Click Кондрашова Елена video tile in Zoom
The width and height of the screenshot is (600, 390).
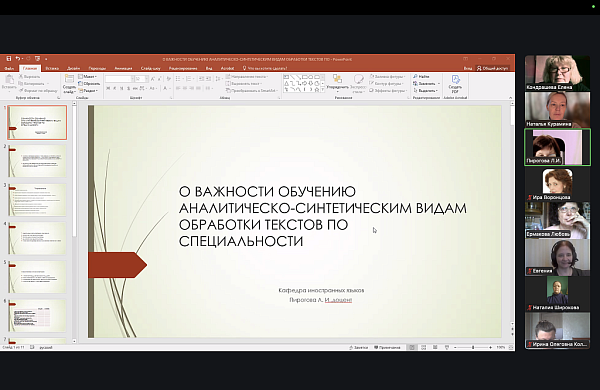coord(557,73)
